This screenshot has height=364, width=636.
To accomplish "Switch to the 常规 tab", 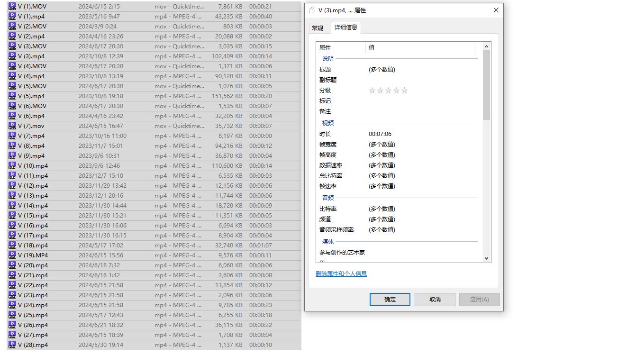I will [318, 28].
